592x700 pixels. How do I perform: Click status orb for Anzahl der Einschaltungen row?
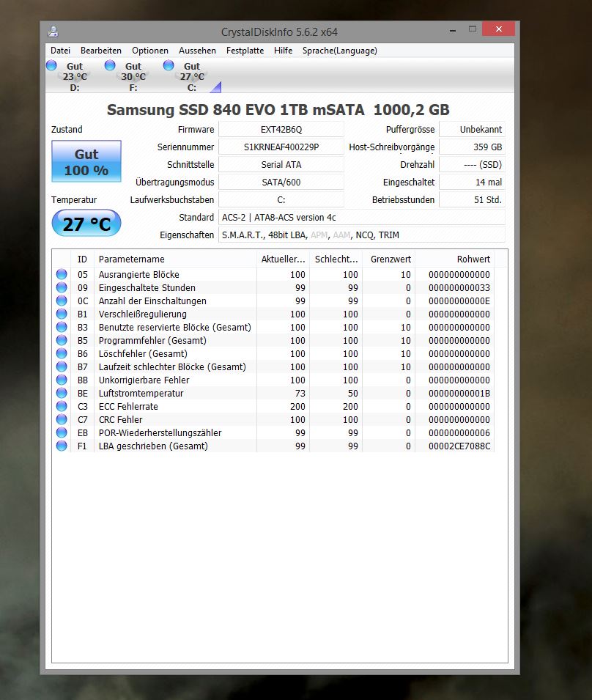pos(62,301)
